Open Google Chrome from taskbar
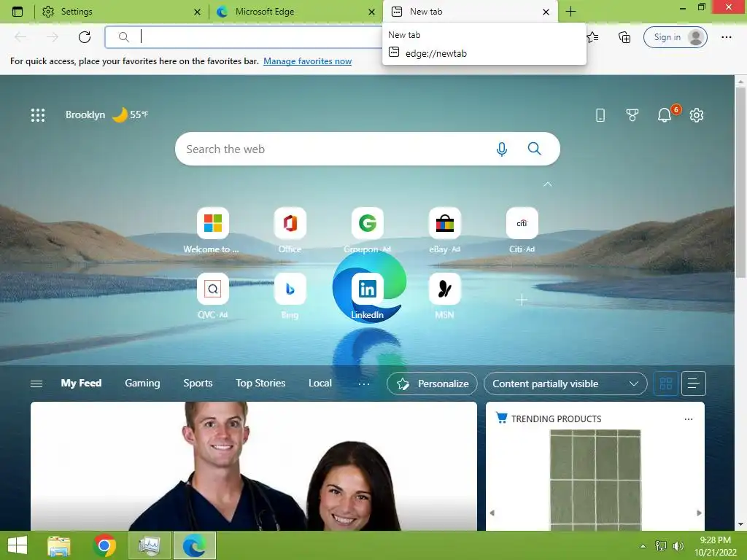This screenshot has height=560, width=747. [x=104, y=545]
